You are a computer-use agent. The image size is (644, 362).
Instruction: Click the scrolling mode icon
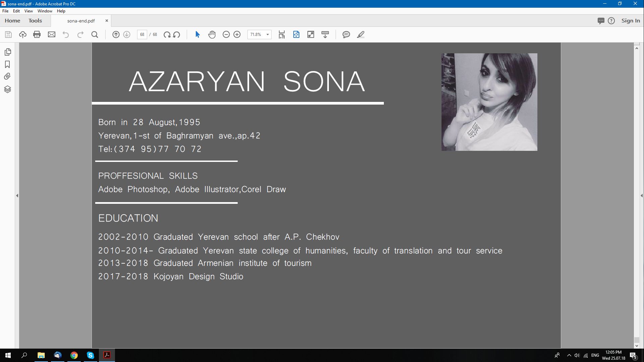282,35
